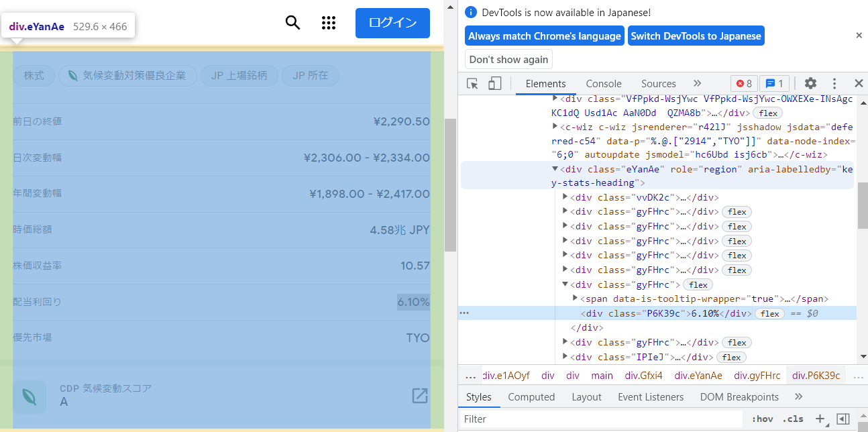Expand the span data-is-tooltip-wrapper node
The width and height of the screenshot is (868, 432).
pyautogui.click(x=575, y=299)
